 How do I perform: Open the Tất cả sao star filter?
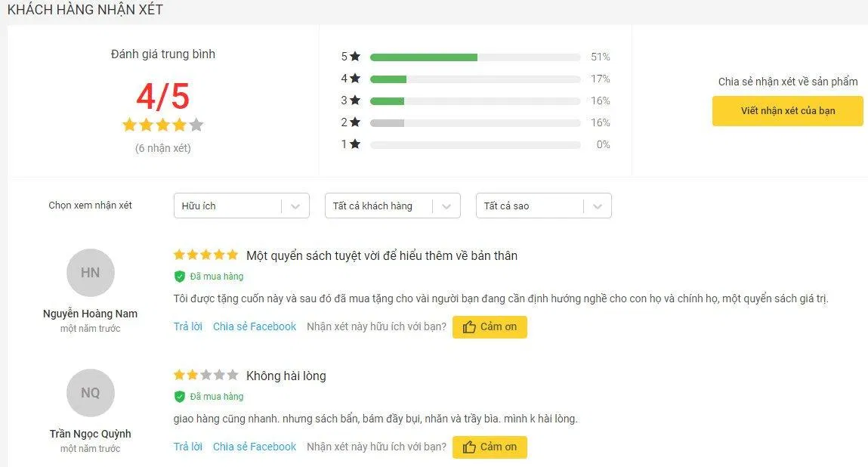click(x=543, y=205)
